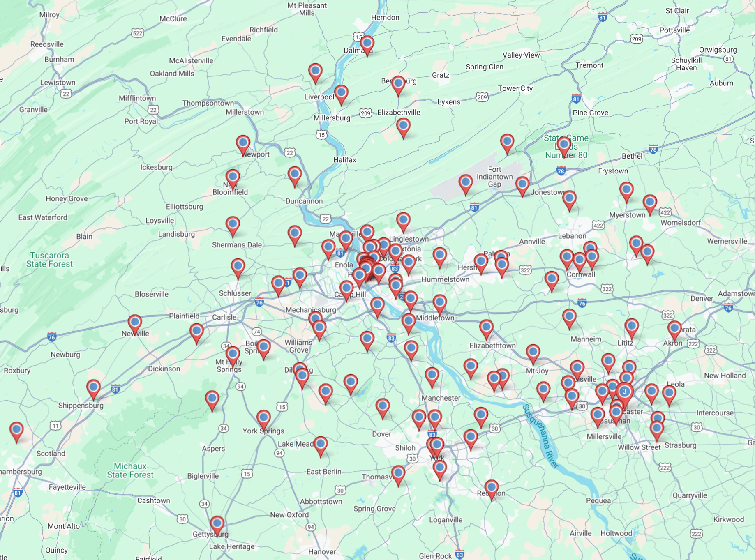Screen dimensions: 755x560
Task: Select the Michaux State Forest label
Action: (130, 470)
